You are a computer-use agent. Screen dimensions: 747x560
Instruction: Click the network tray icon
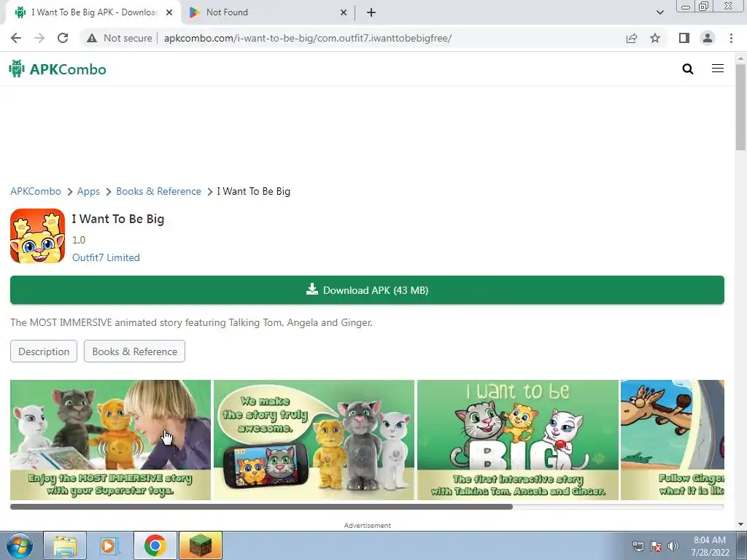638,546
